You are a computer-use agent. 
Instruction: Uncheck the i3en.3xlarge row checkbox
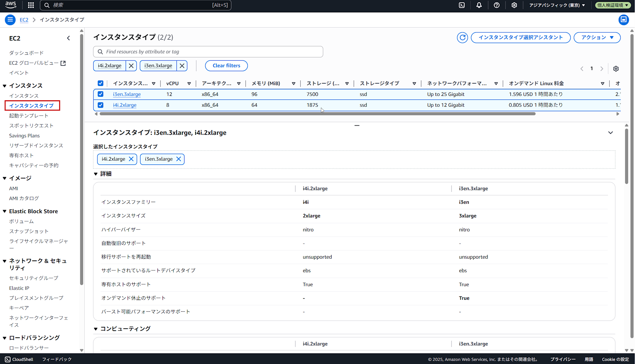(100, 94)
